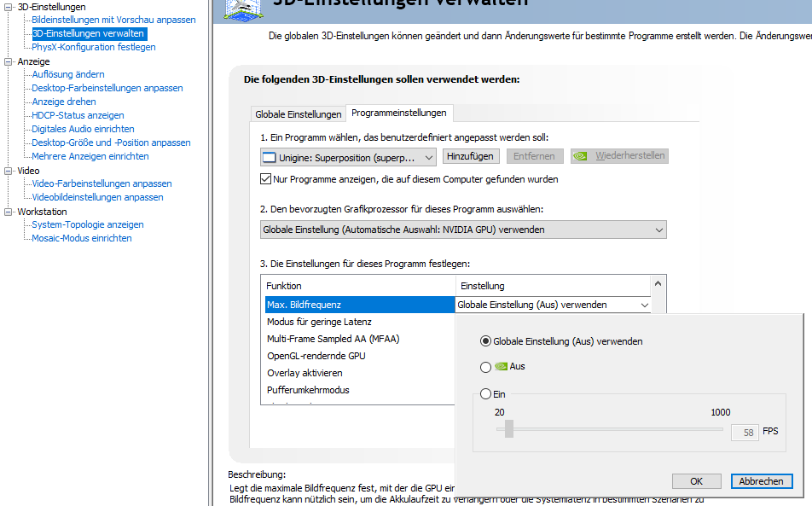Open PhysX-Konfiguration festlegen
The width and height of the screenshot is (812, 506).
(94, 47)
